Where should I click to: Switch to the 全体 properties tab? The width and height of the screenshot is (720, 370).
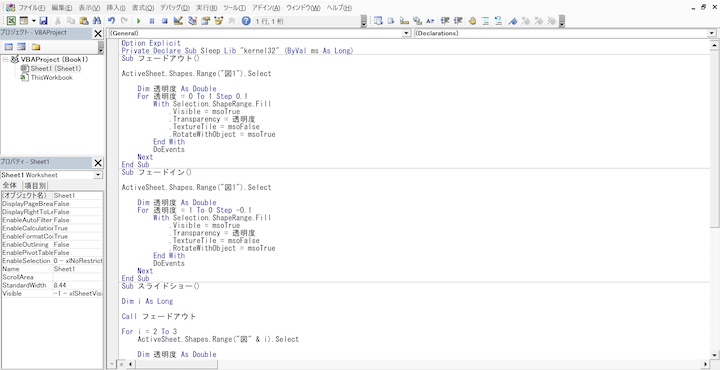pyautogui.click(x=10, y=185)
